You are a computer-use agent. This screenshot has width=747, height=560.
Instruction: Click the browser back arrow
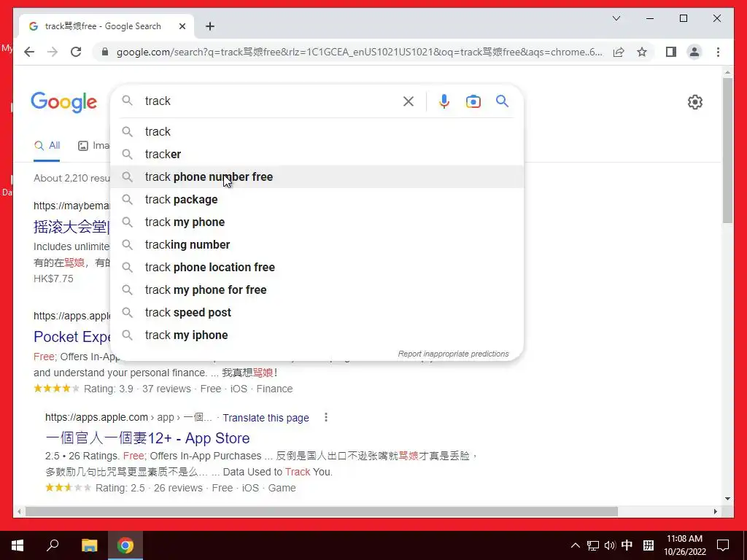coord(29,52)
